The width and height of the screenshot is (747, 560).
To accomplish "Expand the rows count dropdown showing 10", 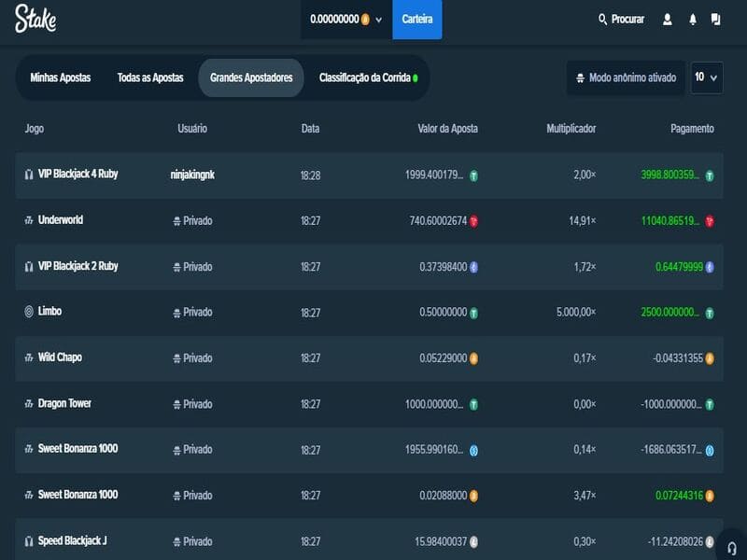I will pyautogui.click(x=707, y=77).
